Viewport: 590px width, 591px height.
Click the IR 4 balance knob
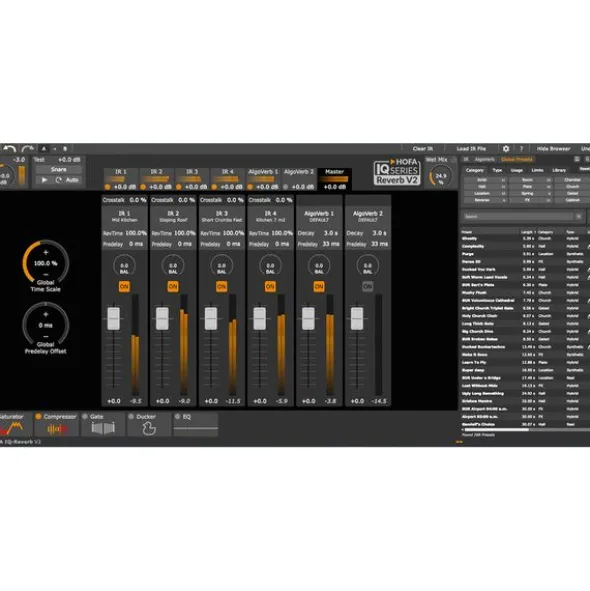[x=270, y=266]
